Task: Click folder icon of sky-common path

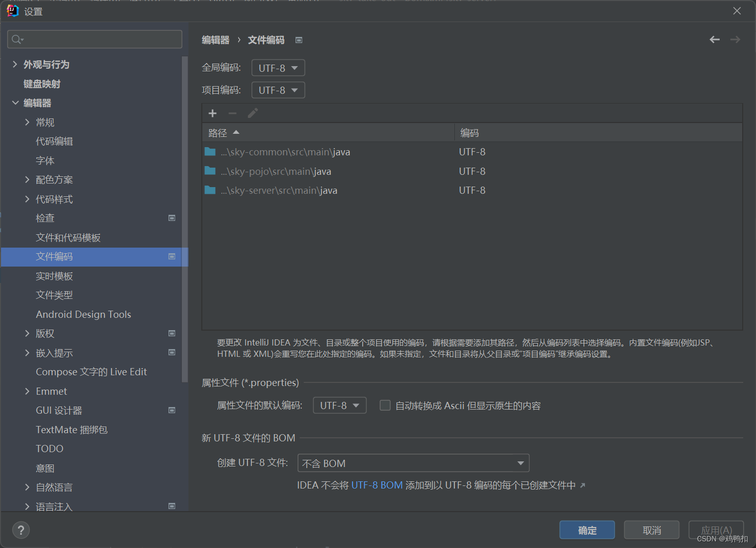Action: tap(210, 151)
